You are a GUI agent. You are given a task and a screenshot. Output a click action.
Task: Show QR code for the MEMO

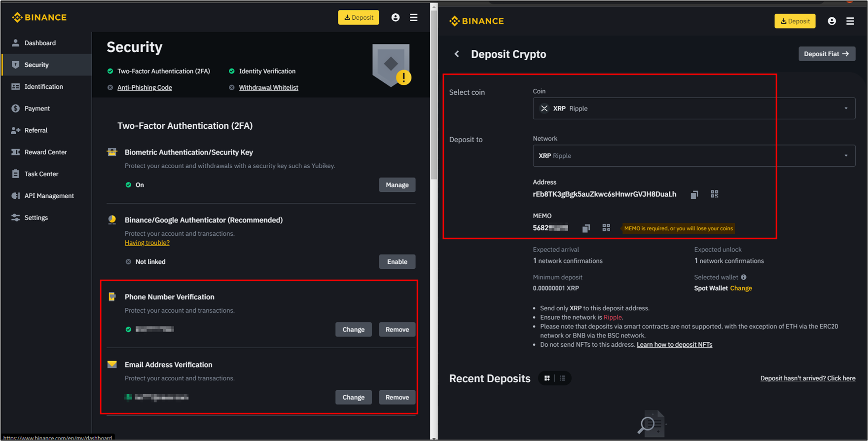606,227
